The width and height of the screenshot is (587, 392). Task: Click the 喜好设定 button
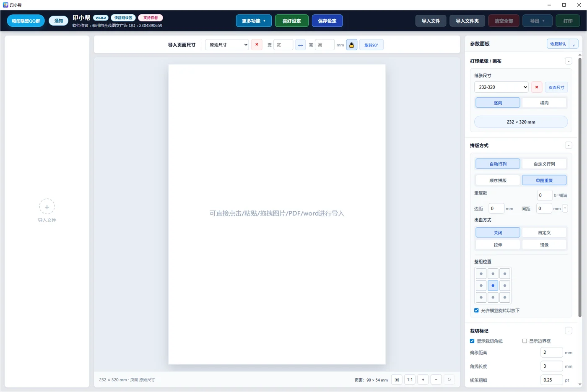tap(292, 21)
